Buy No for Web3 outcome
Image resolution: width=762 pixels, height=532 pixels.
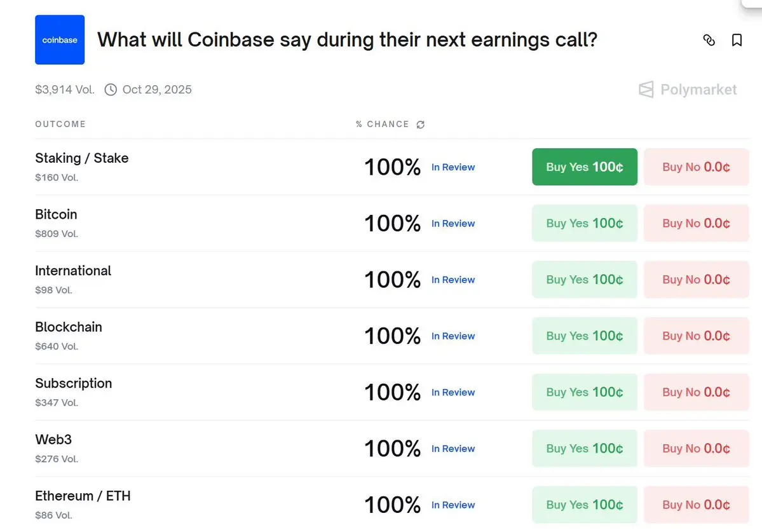coord(696,448)
